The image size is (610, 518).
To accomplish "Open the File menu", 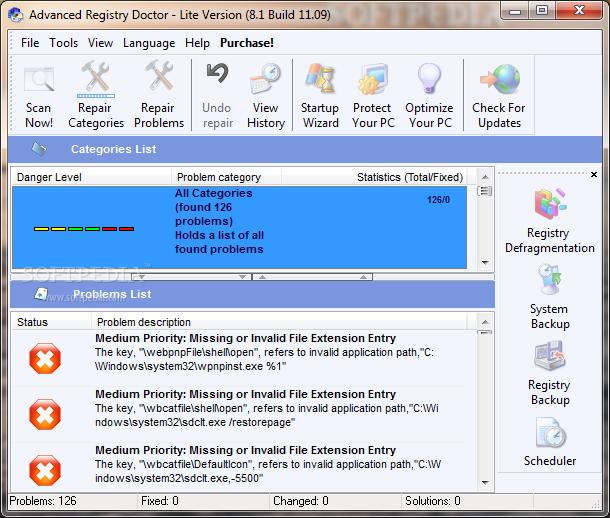I will 30,43.
